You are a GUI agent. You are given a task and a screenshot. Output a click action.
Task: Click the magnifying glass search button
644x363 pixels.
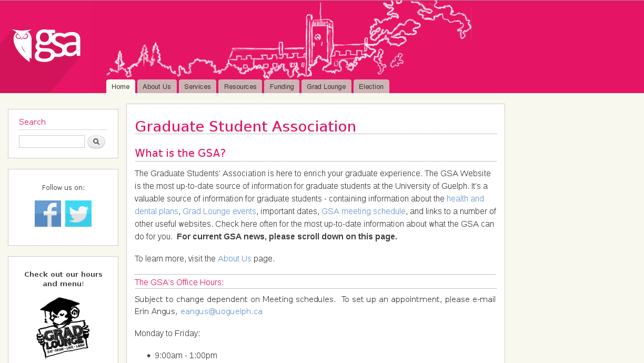coord(96,142)
